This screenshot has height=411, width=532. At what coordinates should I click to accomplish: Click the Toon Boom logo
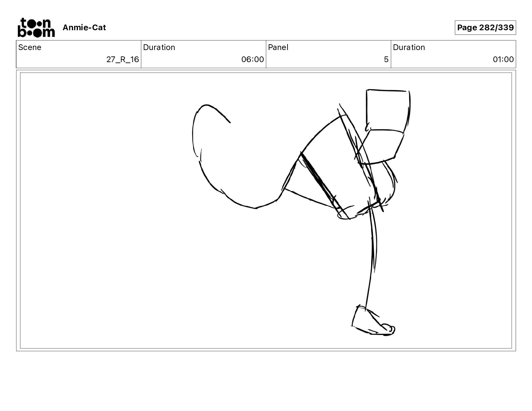[x=36, y=28]
